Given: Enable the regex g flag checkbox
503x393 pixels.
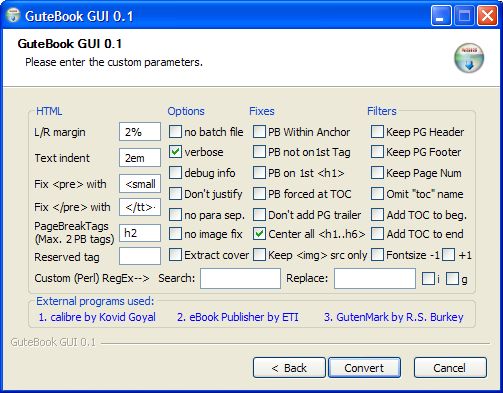Looking at the screenshot, I should pos(452,279).
